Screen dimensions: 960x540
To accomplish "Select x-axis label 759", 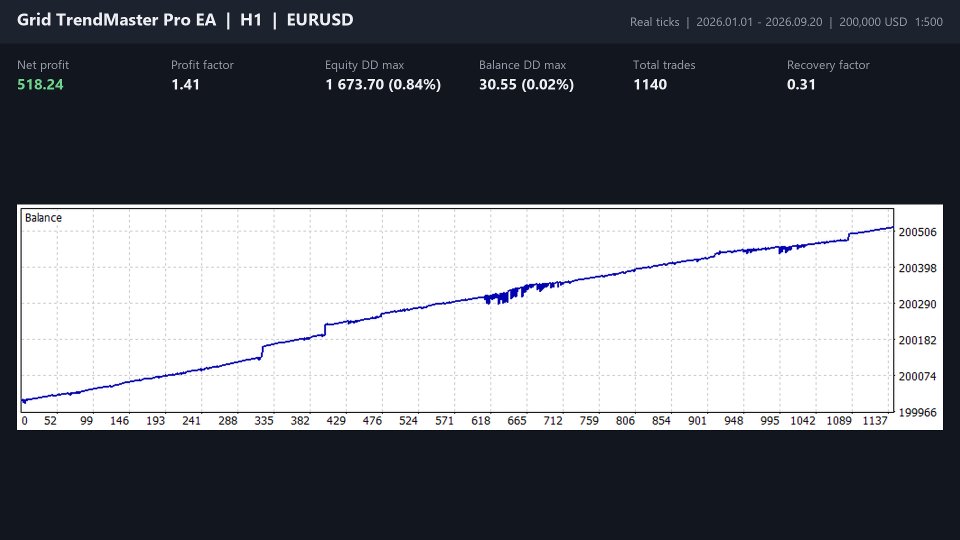I will [589, 421].
